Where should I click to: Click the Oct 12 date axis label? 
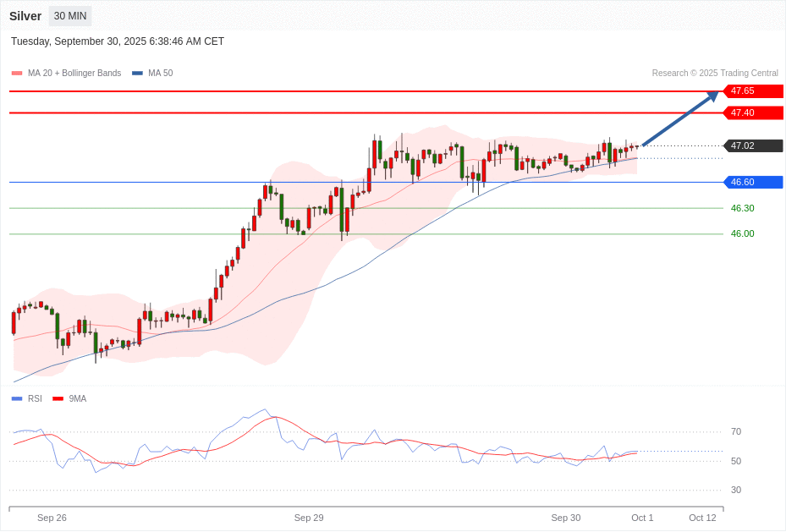point(702,518)
